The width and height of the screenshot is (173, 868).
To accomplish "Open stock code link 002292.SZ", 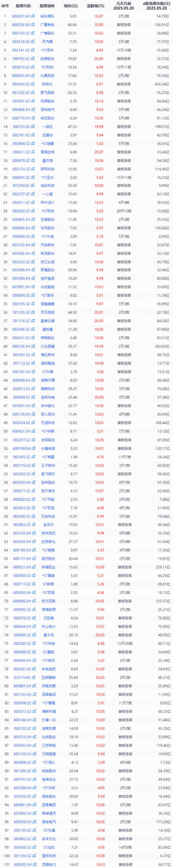I will click(x=21, y=474).
